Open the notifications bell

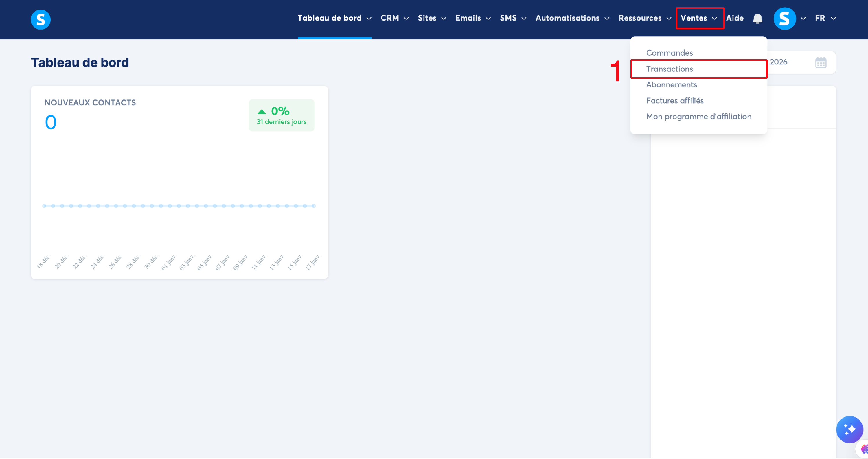(x=757, y=19)
